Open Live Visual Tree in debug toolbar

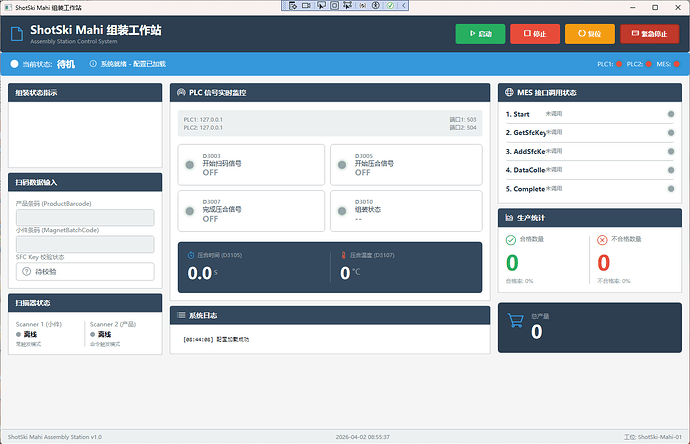tap(293, 6)
